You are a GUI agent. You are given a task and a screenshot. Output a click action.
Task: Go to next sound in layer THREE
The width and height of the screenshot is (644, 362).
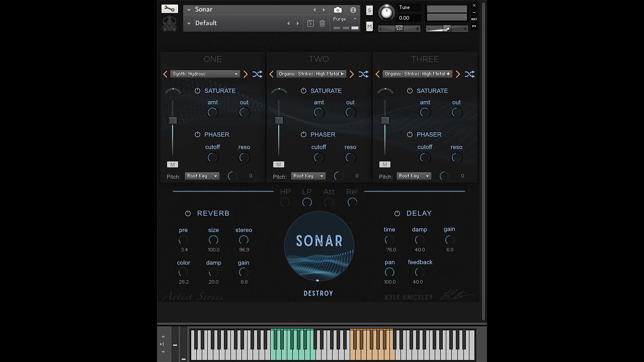(x=458, y=74)
